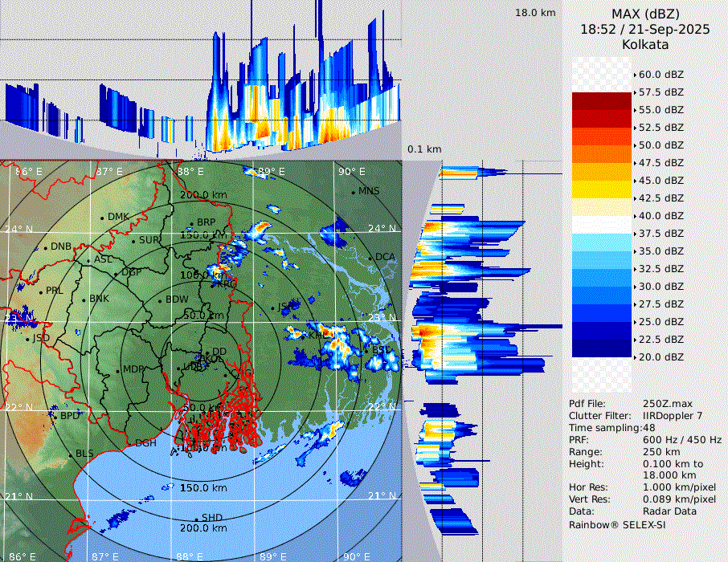728x562 pixels.
Task: Select the BLS station dot
Action: point(71,454)
